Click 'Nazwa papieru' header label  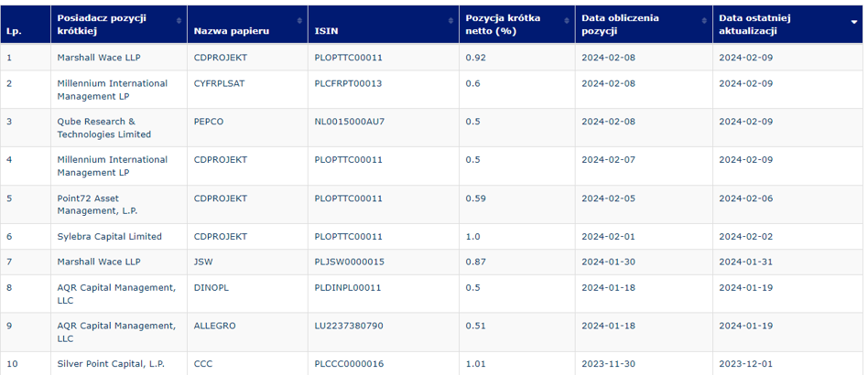pyautogui.click(x=232, y=31)
